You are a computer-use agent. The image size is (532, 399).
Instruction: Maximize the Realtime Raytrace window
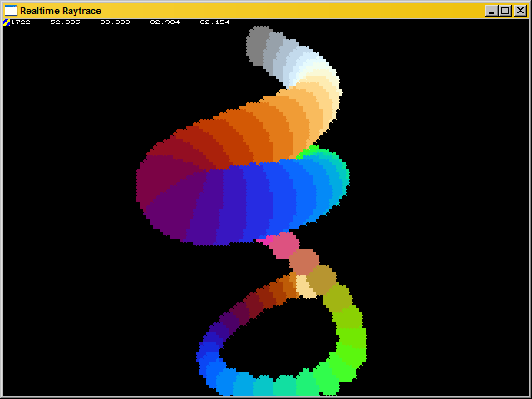505,11
